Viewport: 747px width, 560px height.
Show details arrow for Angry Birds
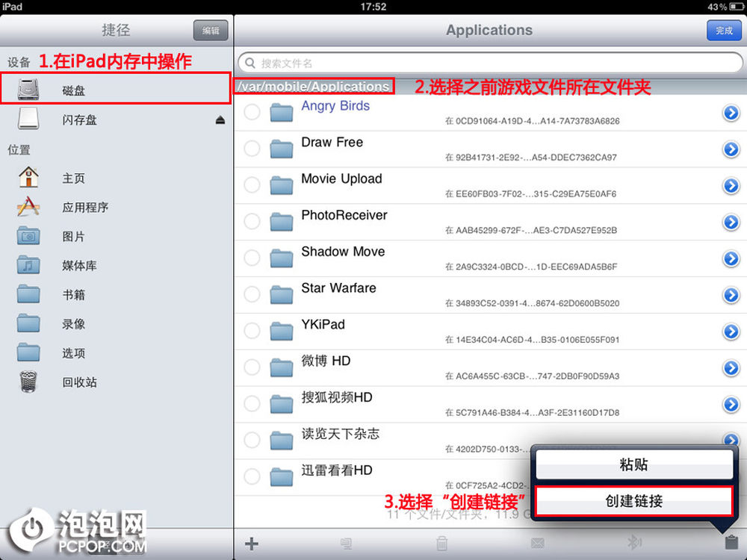(x=731, y=113)
